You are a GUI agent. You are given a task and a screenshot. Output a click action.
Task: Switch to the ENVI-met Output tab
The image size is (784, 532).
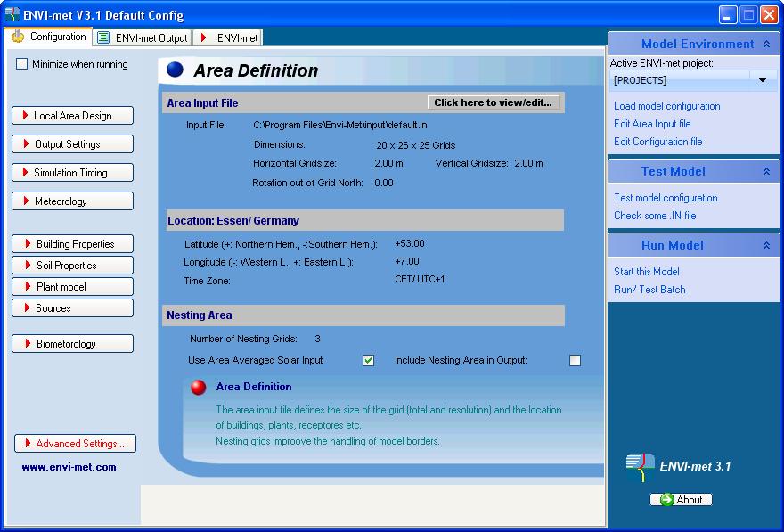[143, 38]
